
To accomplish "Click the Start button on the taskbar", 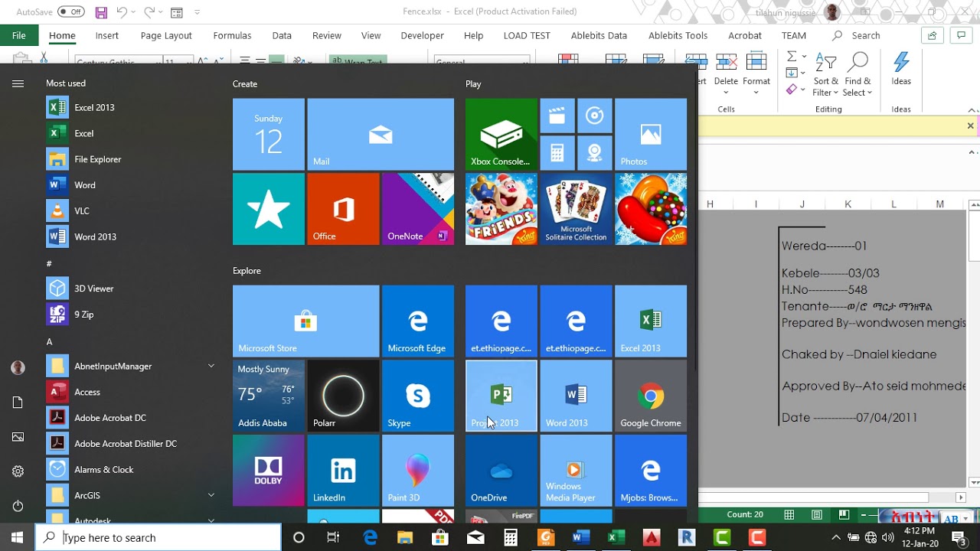I will tap(18, 537).
